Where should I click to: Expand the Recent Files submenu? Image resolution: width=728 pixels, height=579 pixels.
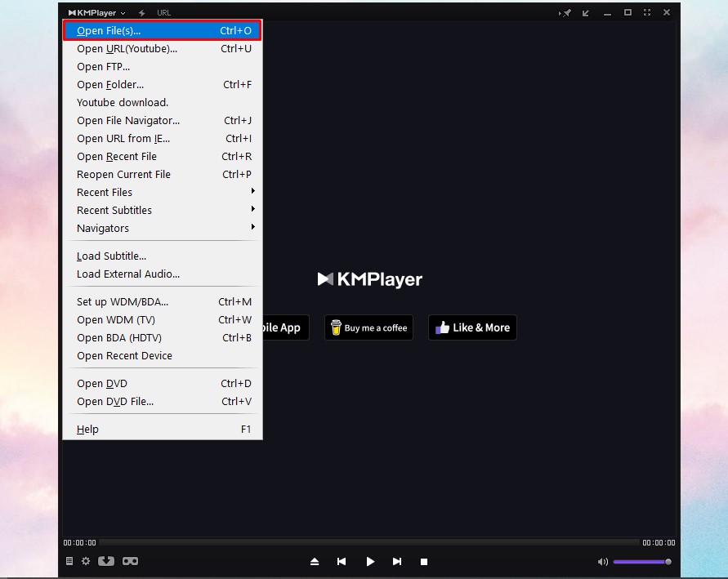(x=105, y=192)
